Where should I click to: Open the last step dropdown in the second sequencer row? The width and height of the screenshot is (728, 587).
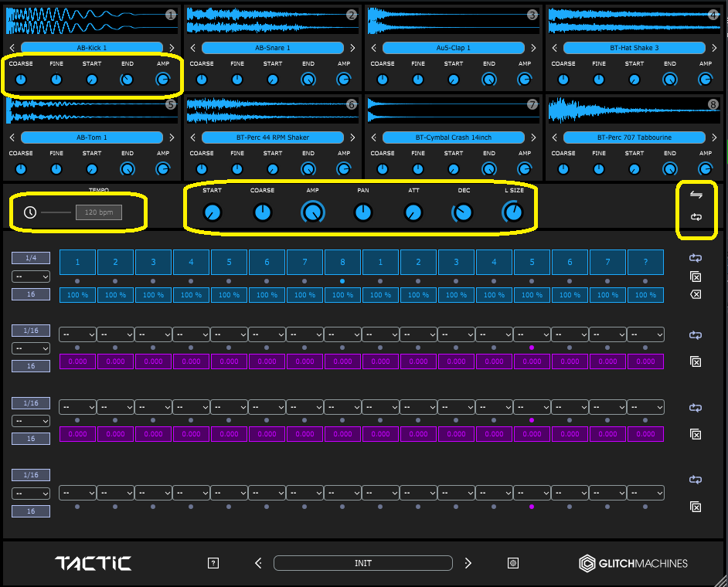tap(645, 334)
